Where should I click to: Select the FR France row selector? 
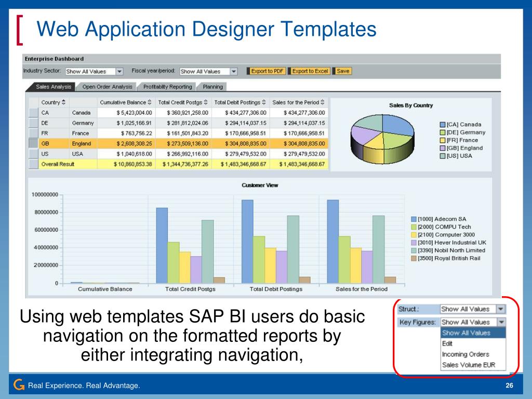click(33, 133)
